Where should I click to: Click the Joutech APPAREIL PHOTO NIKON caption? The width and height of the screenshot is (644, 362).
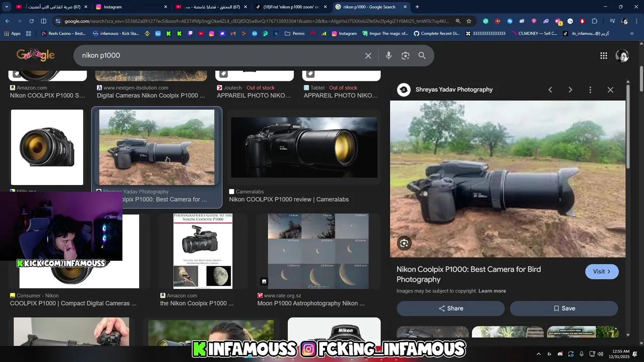(x=254, y=96)
